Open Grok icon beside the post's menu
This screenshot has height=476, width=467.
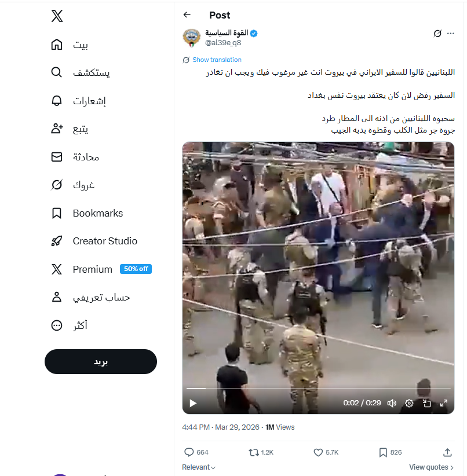coord(437,34)
